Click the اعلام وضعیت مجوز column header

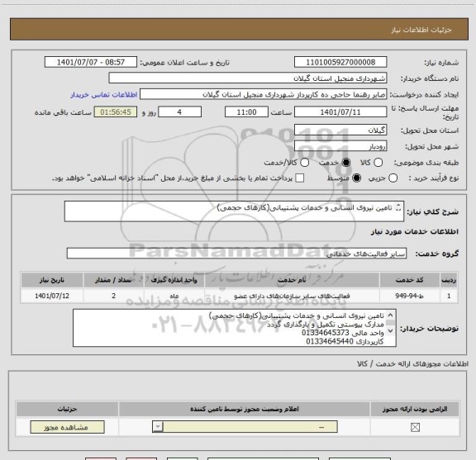click(x=245, y=409)
